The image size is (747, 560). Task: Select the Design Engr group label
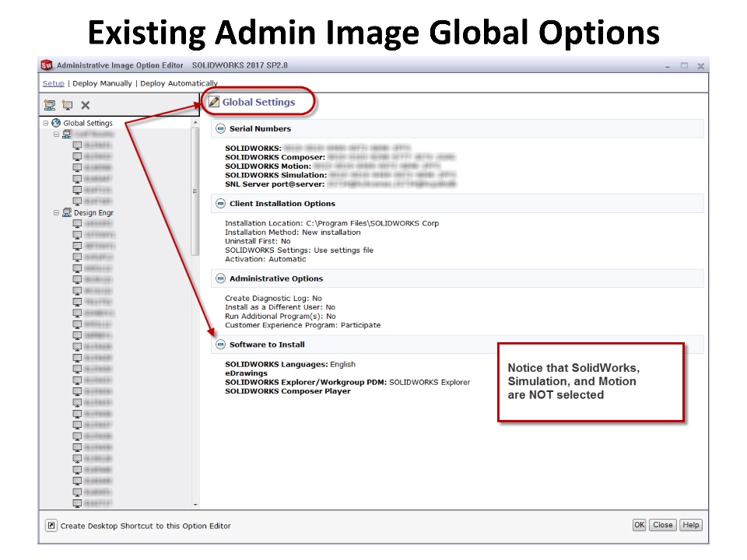93,212
